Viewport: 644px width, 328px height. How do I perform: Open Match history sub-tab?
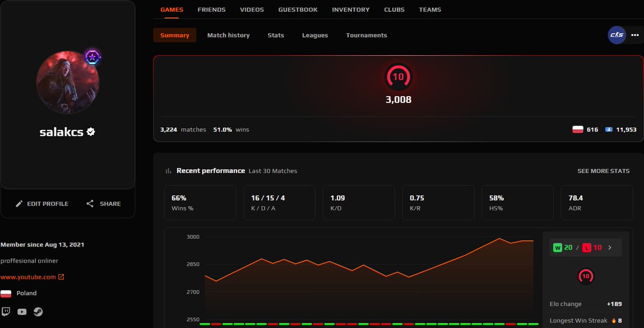pos(229,35)
